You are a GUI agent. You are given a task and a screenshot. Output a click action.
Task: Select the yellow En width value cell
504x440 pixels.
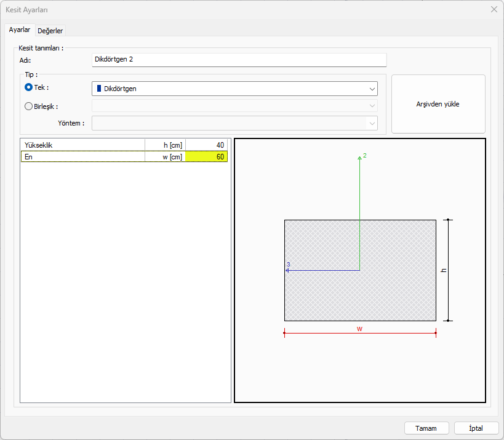click(207, 157)
